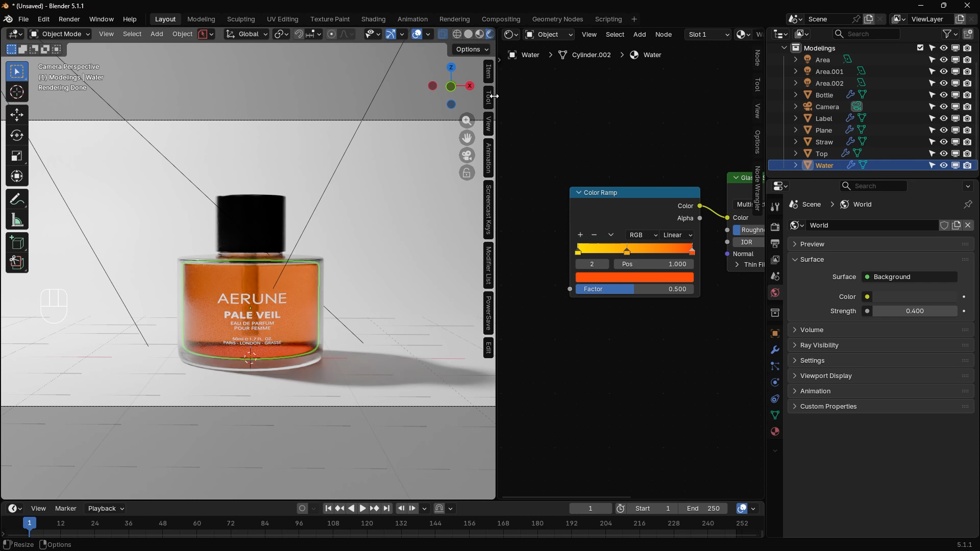Jump to end frame button
Viewport: 980px width, 551px height.
coord(386,509)
